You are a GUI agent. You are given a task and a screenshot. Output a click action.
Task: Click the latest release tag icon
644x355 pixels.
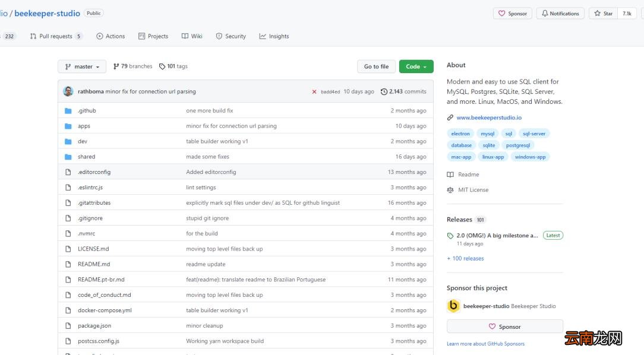pos(450,236)
